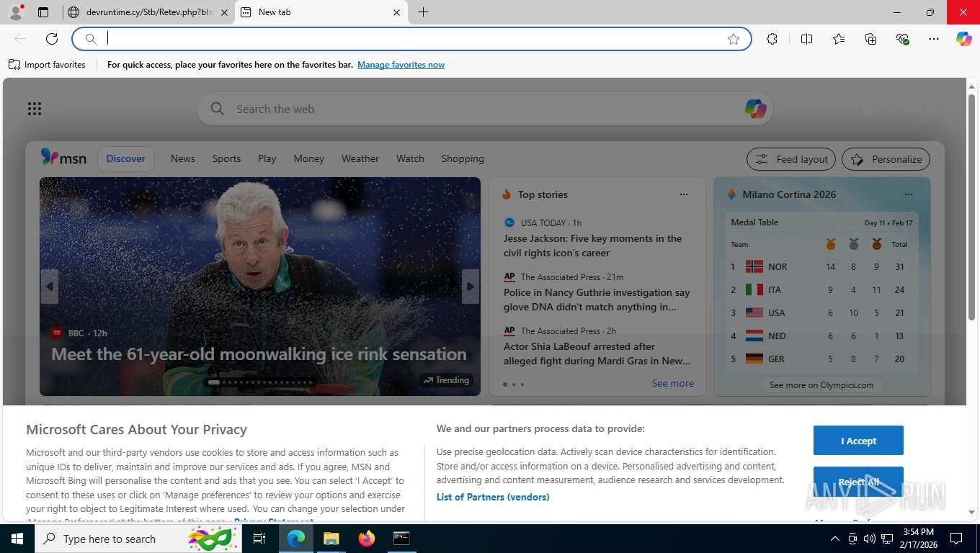This screenshot has height=553, width=980.
Task: Click the Search the web box
Action: [x=484, y=109]
